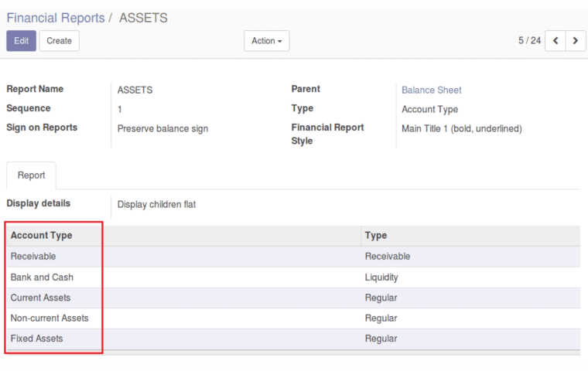Click the Display children flat value

156,205
